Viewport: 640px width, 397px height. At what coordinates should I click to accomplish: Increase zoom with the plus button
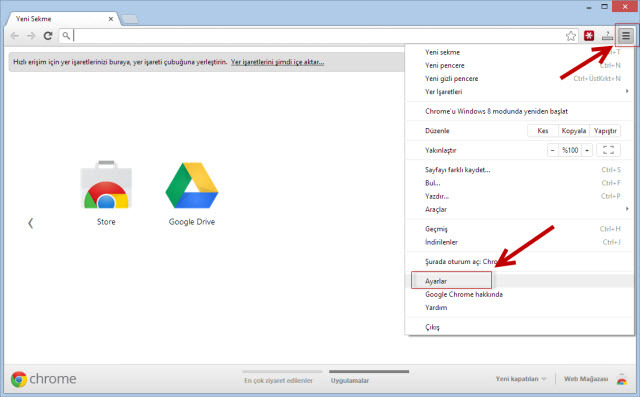[587, 150]
